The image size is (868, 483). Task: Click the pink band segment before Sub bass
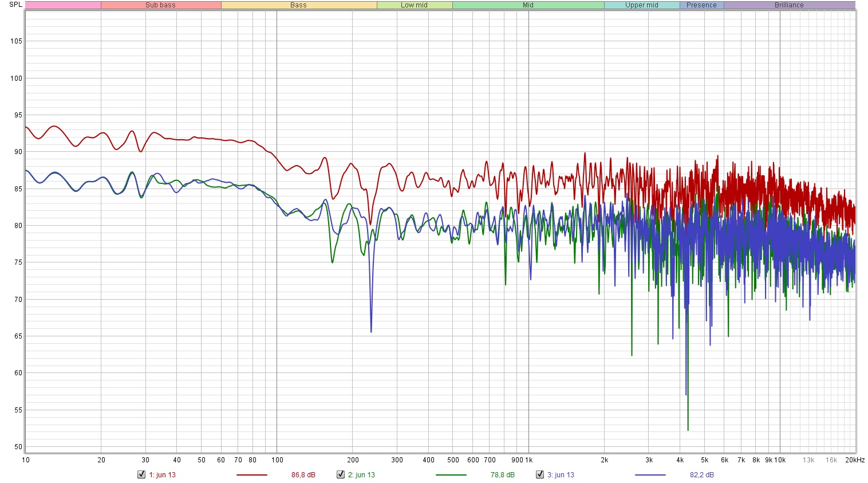tap(63, 5)
